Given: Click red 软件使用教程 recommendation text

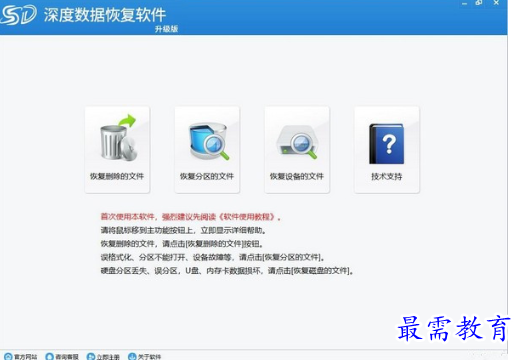Looking at the screenshot, I should pos(190,217).
